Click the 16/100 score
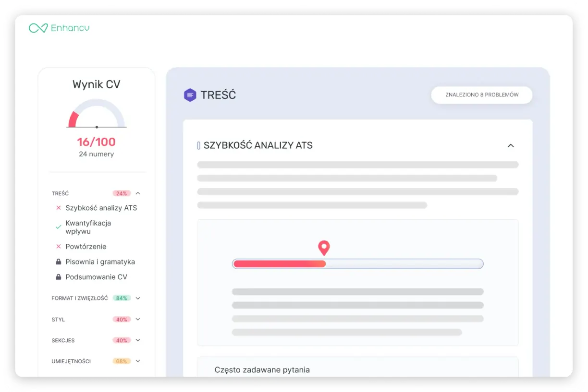This screenshot has width=588, height=392. pos(97,142)
